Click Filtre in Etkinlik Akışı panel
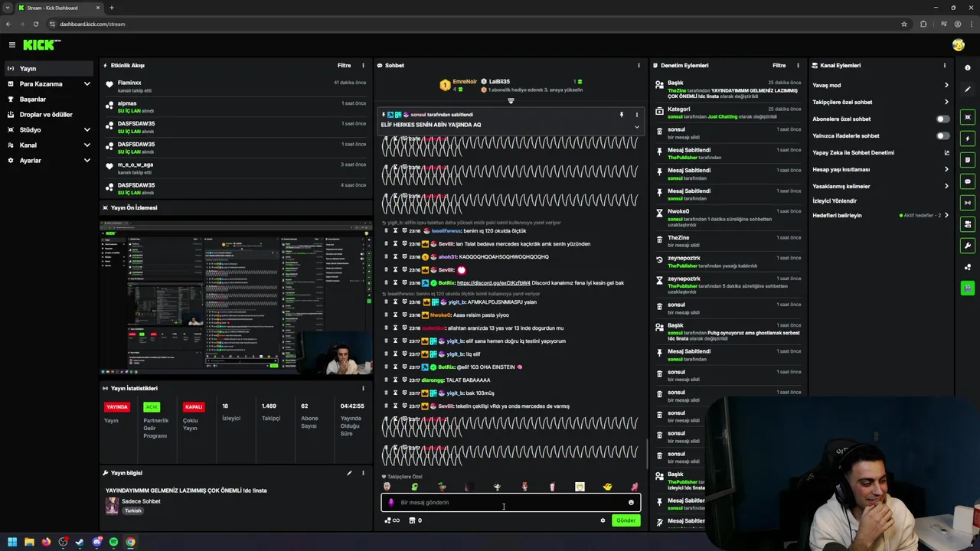Screen dimensions: 980x551 tap(345, 66)
